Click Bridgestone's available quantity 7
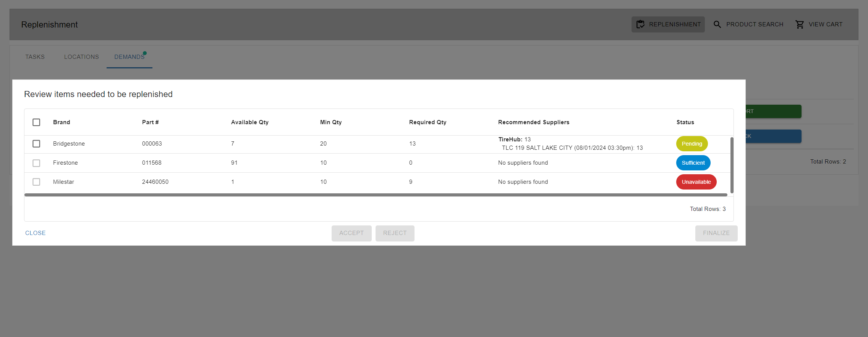868x337 pixels. [x=233, y=144]
